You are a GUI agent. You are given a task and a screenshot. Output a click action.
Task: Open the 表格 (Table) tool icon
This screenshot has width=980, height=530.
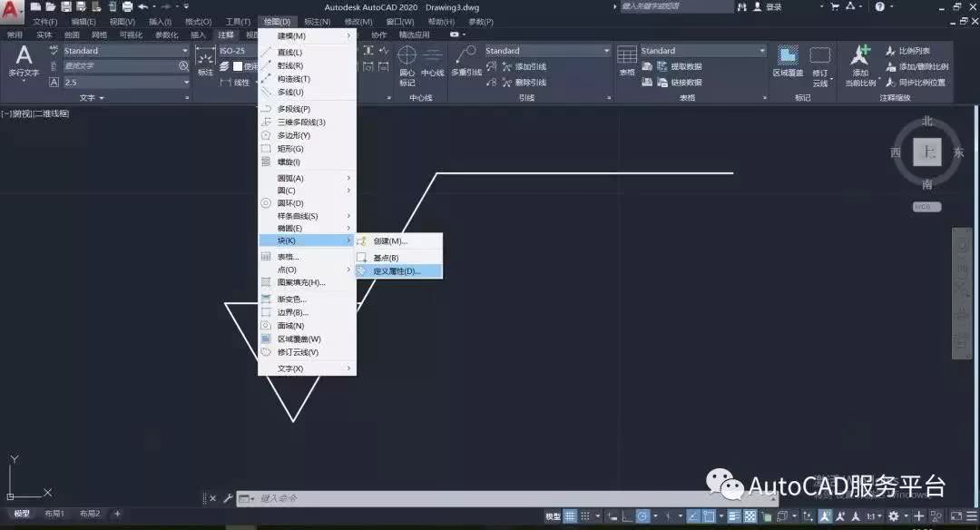pyautogui.click(x=628, y=54)
